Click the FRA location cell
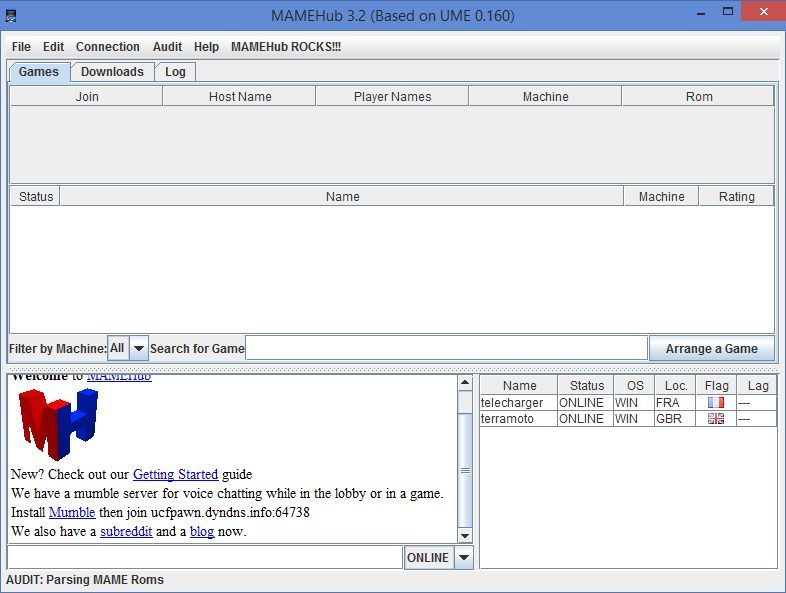This screenshot has width=786, height=593. click(x=675, y=403)
